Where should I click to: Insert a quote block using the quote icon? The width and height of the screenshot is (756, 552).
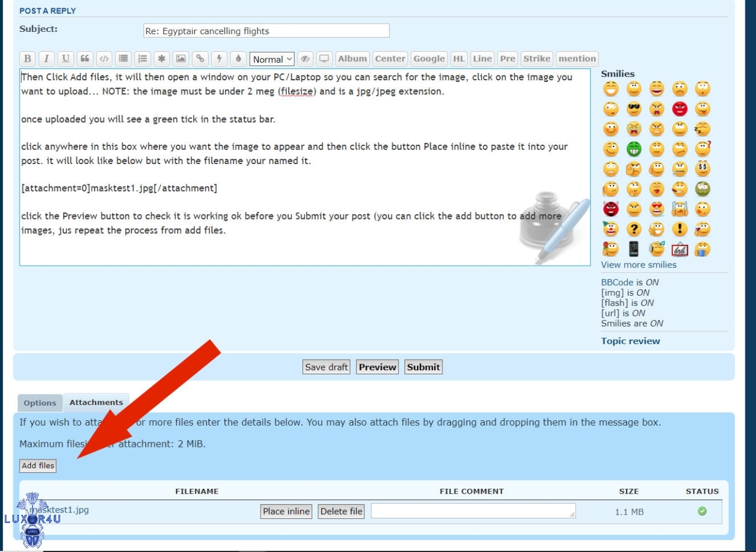(84, 58)
